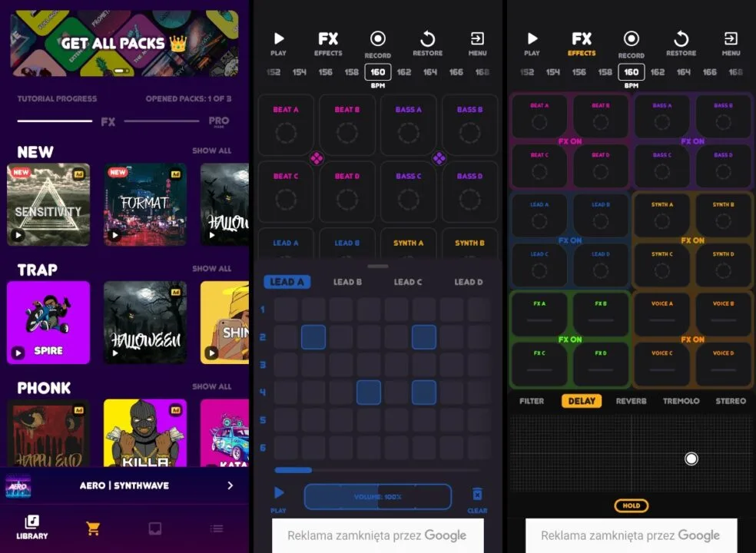Open the inbox tray icon in bottom navigation

[154, 528]
